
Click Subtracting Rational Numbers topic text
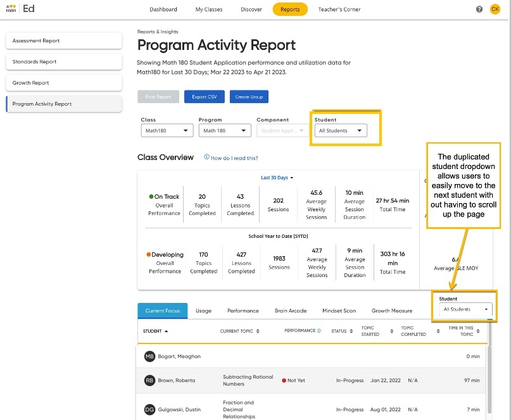click(x=248, y=380)
